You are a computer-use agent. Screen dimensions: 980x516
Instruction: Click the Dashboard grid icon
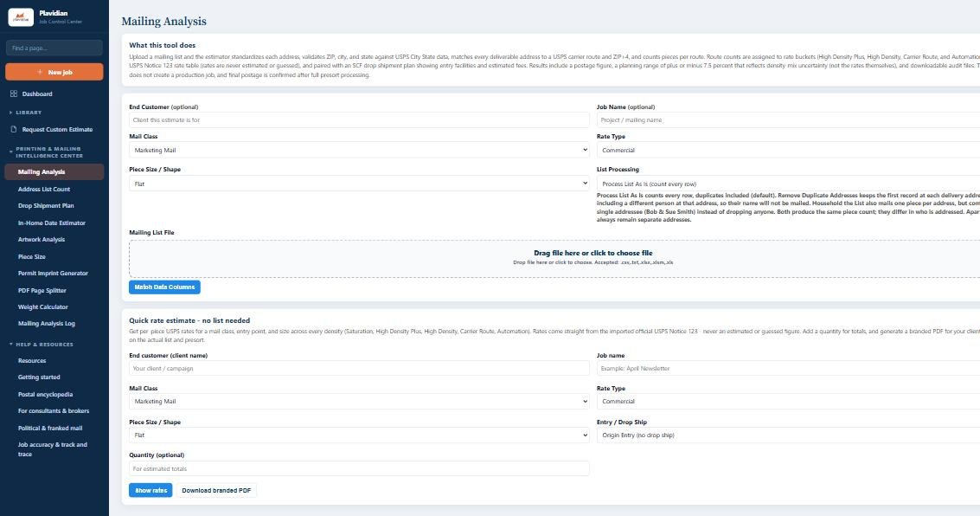coord(14,94)
